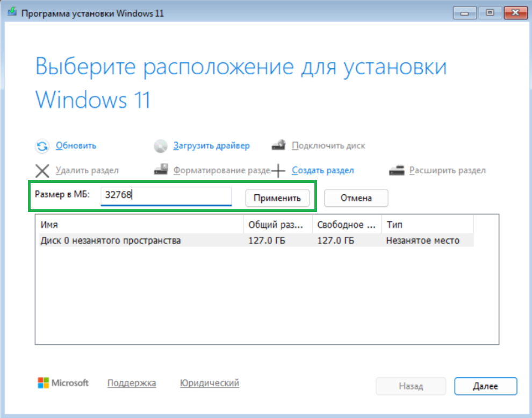
Task: Open the Юридический link
Action: (210, 383)
